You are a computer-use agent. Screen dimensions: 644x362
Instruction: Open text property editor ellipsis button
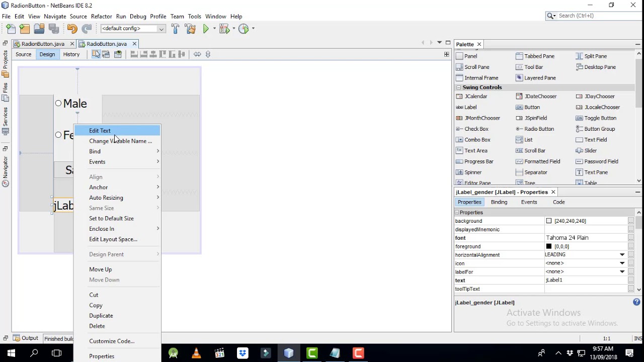click(x=630, y=281)
